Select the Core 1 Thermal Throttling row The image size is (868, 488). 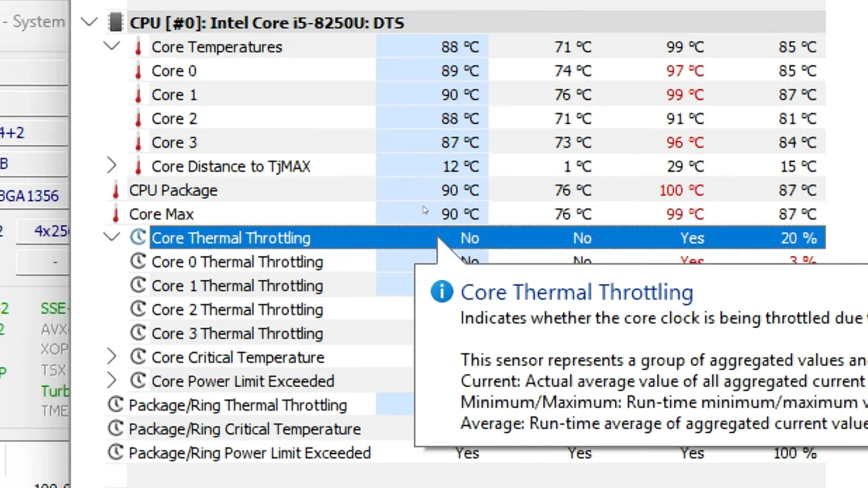pyautogui.click(x=237, y=285)
